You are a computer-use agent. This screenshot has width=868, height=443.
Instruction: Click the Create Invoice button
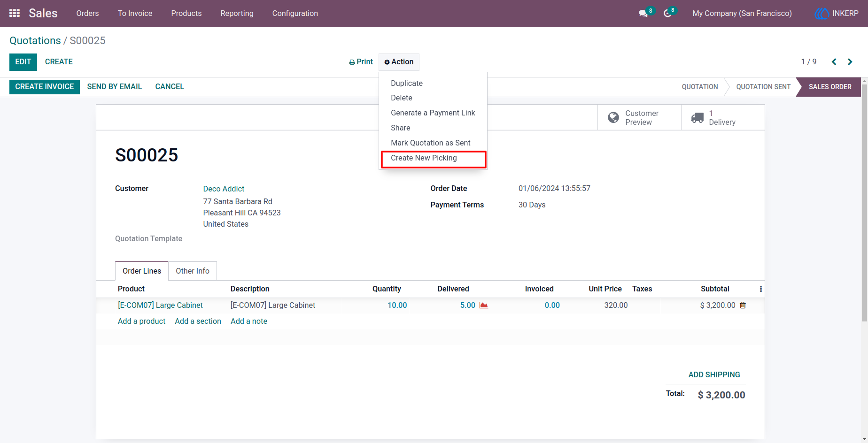[45, 87]
